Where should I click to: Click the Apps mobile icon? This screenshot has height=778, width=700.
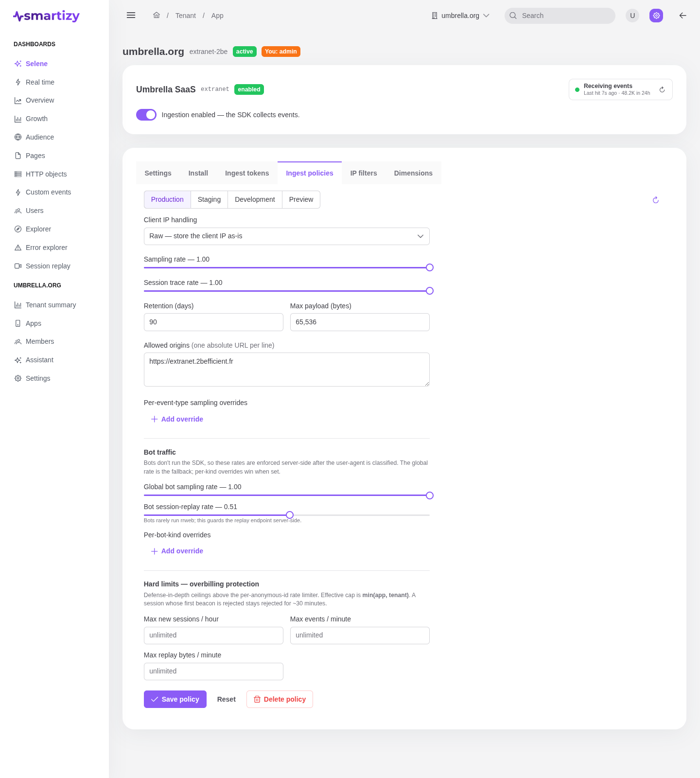[18, 323]
